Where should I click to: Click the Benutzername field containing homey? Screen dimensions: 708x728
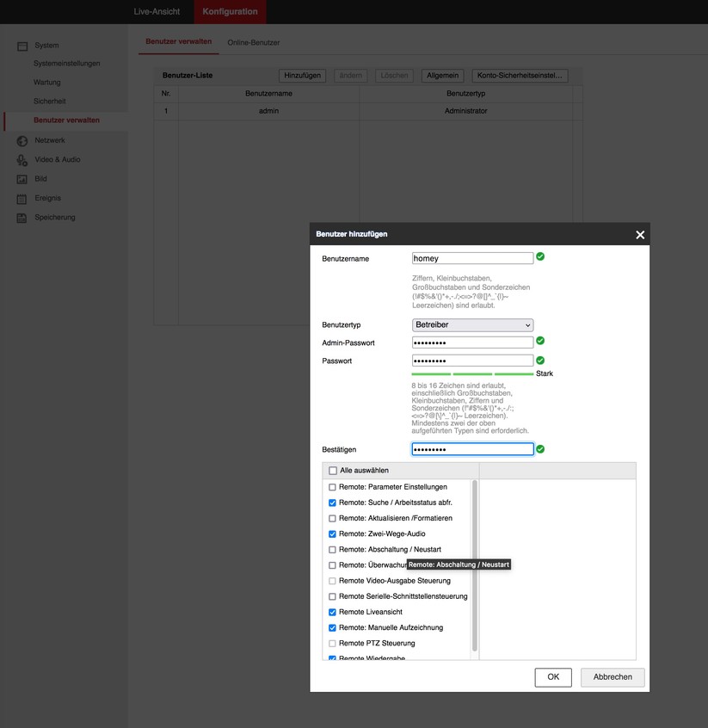click(472, 257)
